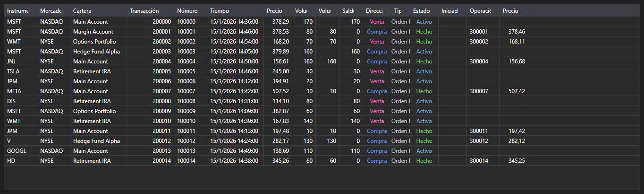Click the price cell 138,69
644x194 pixels.
pos(278,151)
